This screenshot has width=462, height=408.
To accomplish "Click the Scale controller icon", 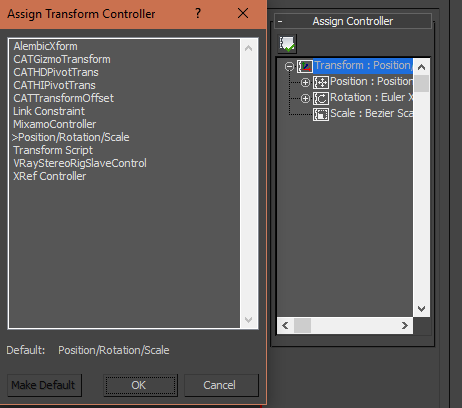I will (321, 114).
